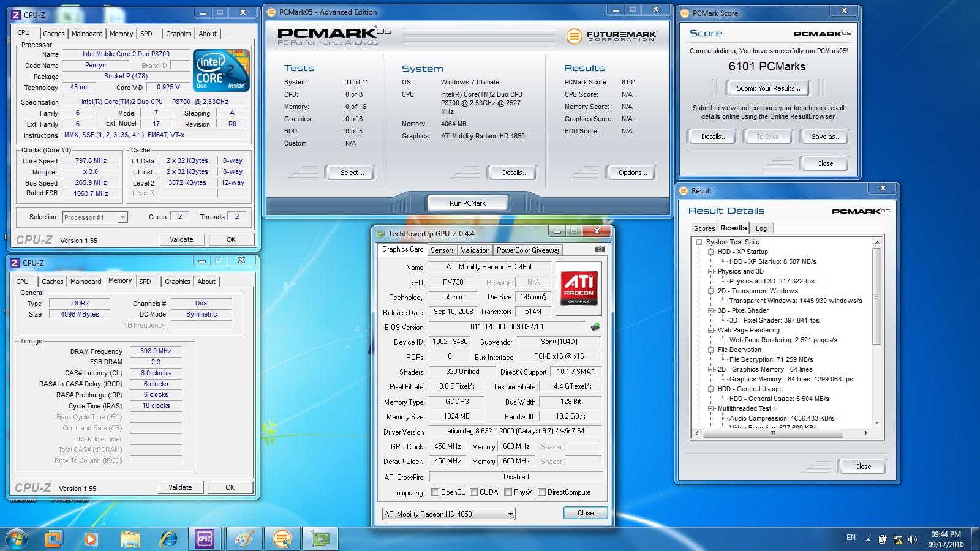This screenshot has width=980, height=551.
Task: Switch to Sensors tab in GPU-Z
Action: 442,250
